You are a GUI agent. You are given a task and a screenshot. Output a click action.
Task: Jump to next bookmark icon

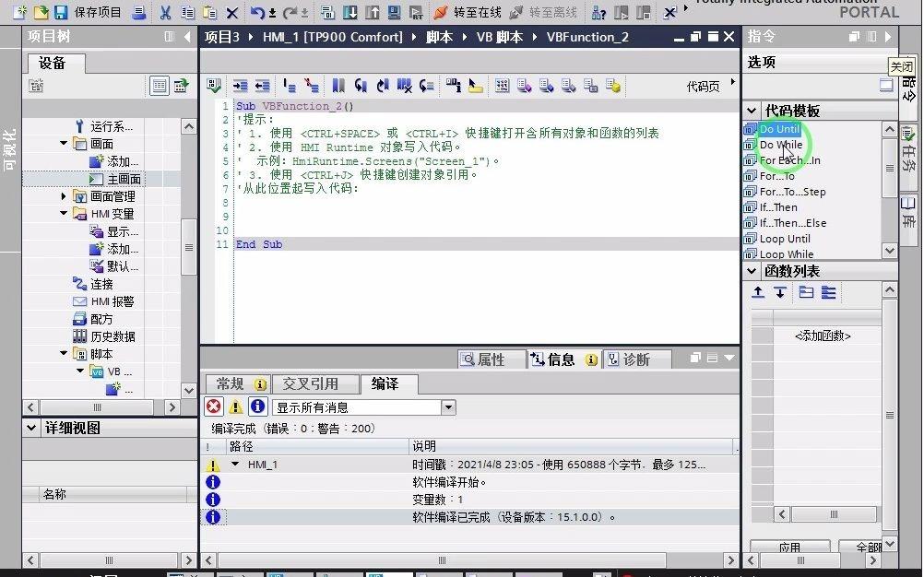point(383,86)
